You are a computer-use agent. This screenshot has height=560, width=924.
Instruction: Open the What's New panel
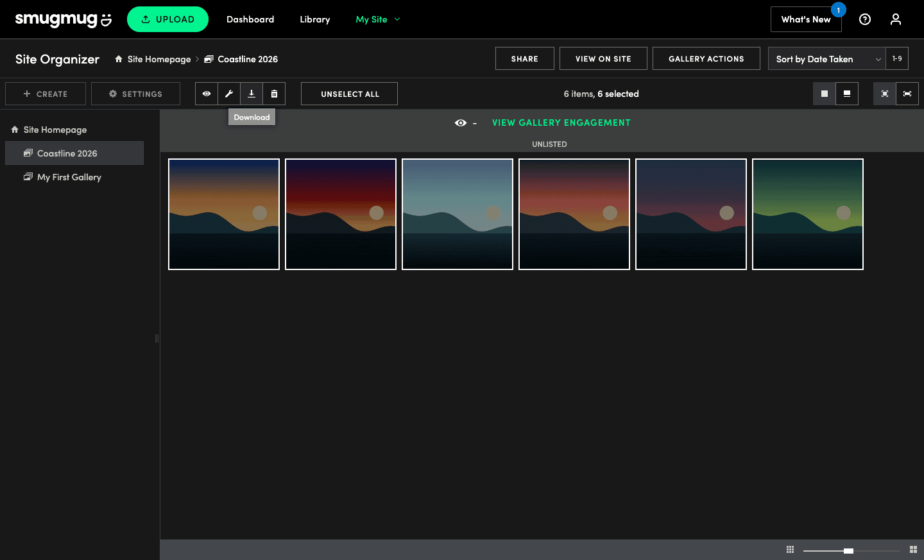point(806,19)
